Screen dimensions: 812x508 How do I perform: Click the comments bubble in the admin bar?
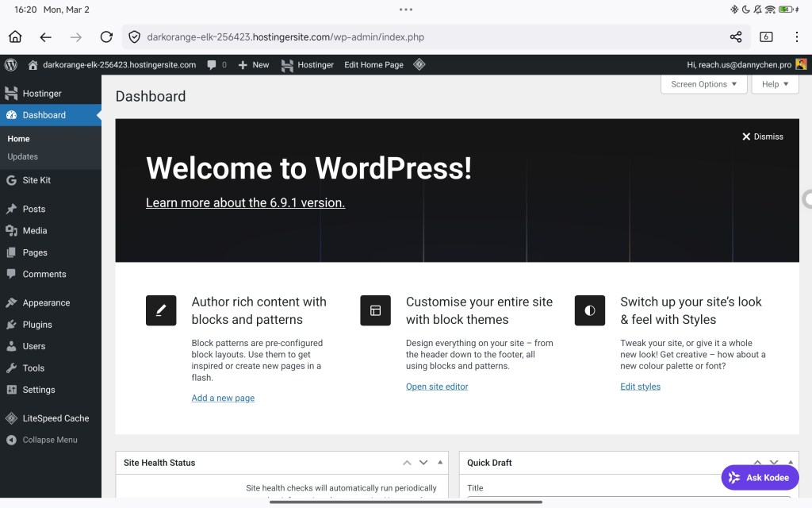coord(210,64)
